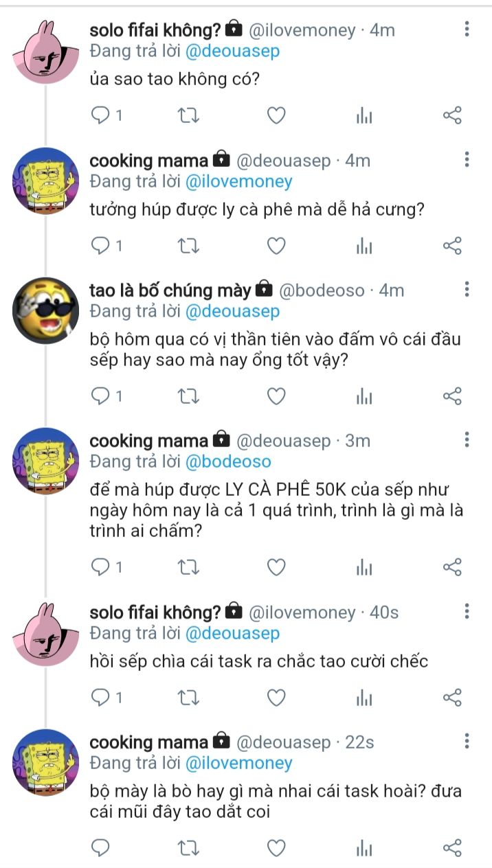View analytics for the "LY CÀ PHÊ 50K" tweet
This screenshot has width=492, height=868.
pos(364,567)
